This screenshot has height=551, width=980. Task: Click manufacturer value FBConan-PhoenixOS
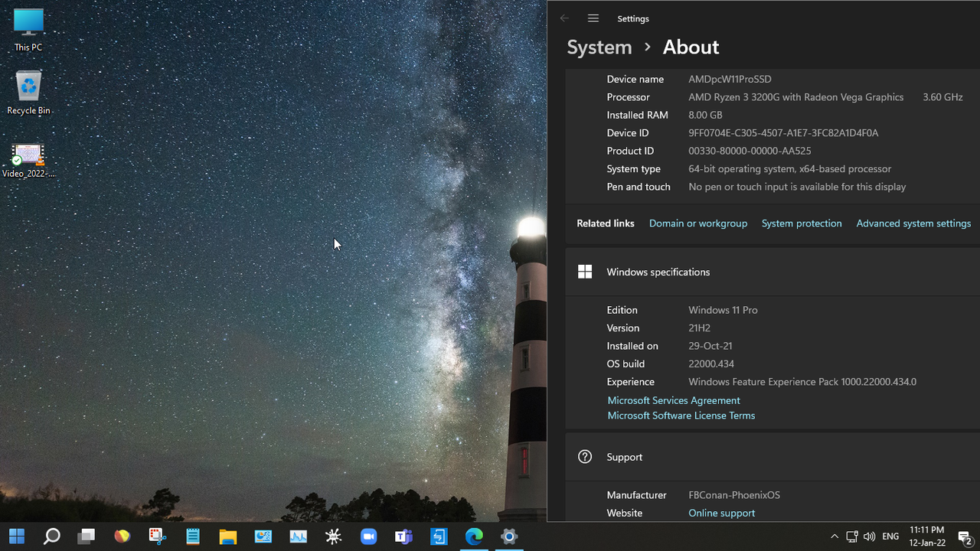[734, 495]
